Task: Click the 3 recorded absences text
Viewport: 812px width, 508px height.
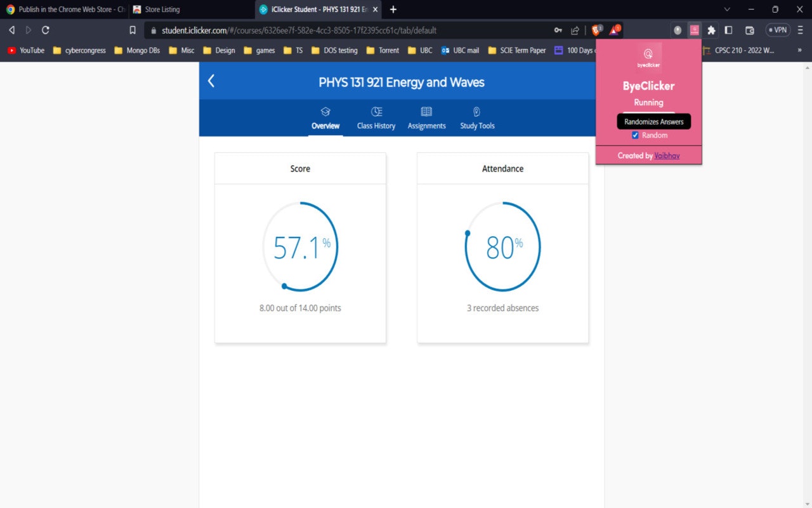Action: click(x=502, y=308)
